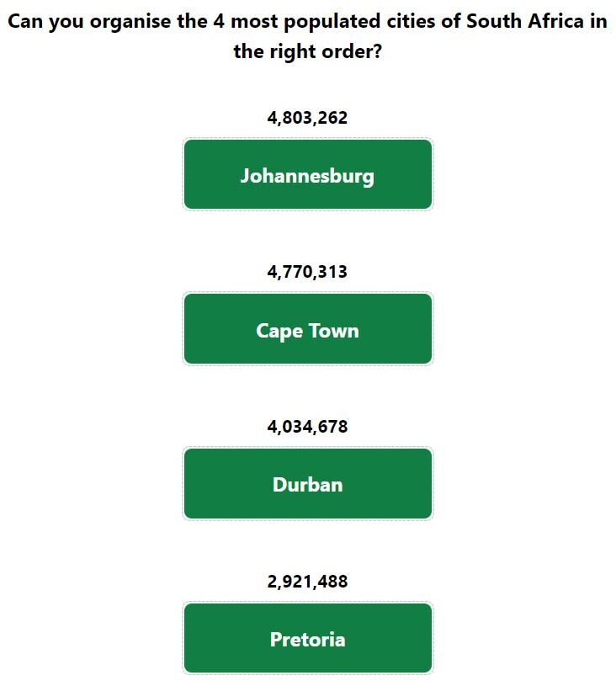
Task: Choose the green card beneath 4,034,678
Action: pyautogui.click(x=307, y=483)
